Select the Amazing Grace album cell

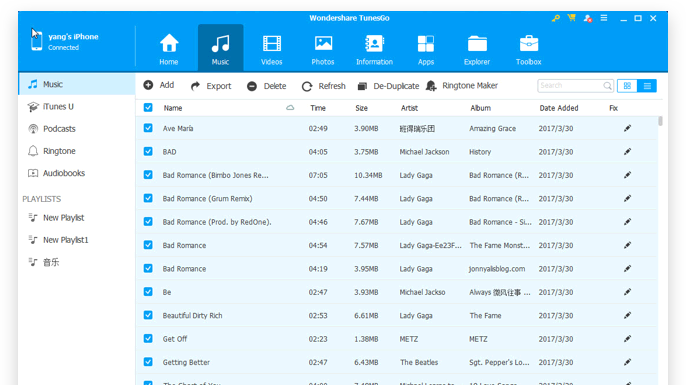pyautogui.click(x=493, y=129)
